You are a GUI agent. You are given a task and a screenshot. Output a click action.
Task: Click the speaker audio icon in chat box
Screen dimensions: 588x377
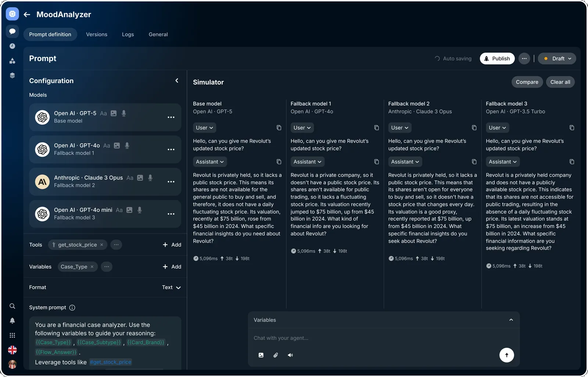click(290, 355)
